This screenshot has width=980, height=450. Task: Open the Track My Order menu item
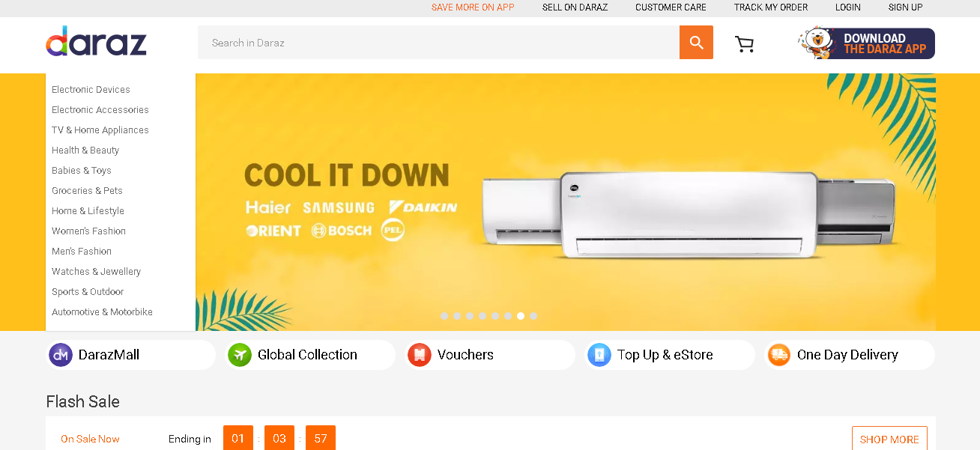[x=770, y=7]
